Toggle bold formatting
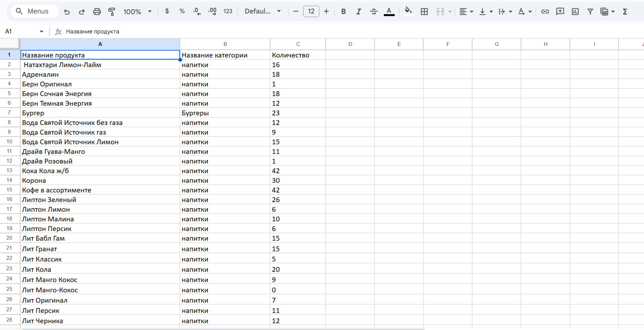644x330 pixels. [343, 12]
